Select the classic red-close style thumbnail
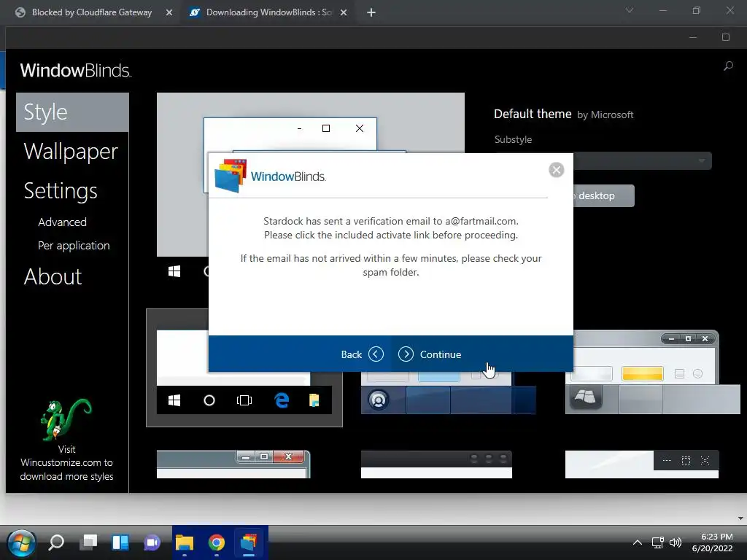Screen dimensions: 747x560 (x=233, y=464)
